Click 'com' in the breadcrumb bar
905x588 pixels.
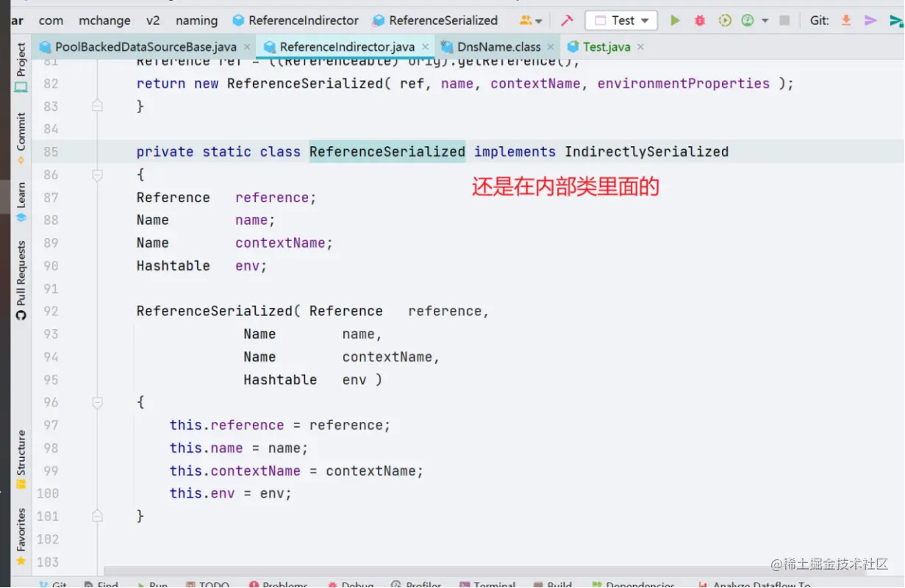(51, 21)
